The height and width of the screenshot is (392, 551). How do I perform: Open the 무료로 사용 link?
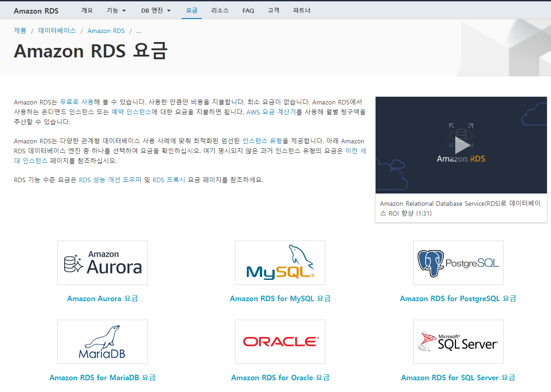pos(76,102)
